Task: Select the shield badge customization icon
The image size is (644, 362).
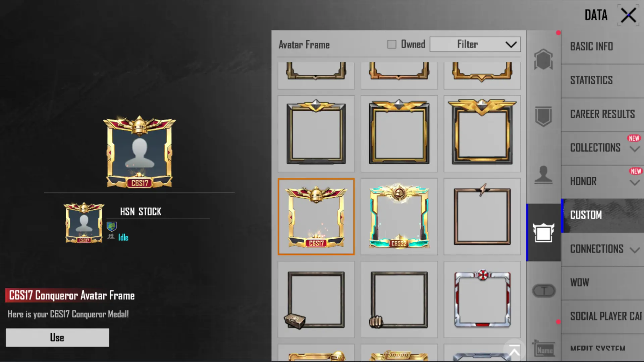Action: [x=543, y=116]
